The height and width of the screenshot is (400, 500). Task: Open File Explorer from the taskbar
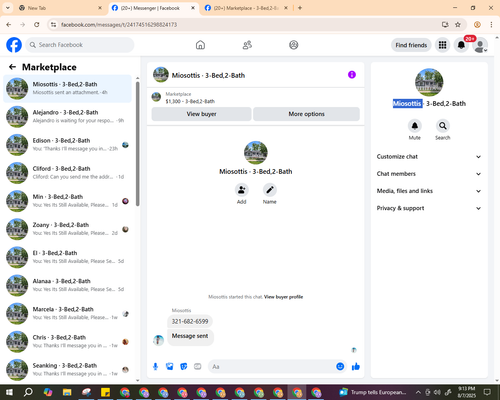pos(67,392)
